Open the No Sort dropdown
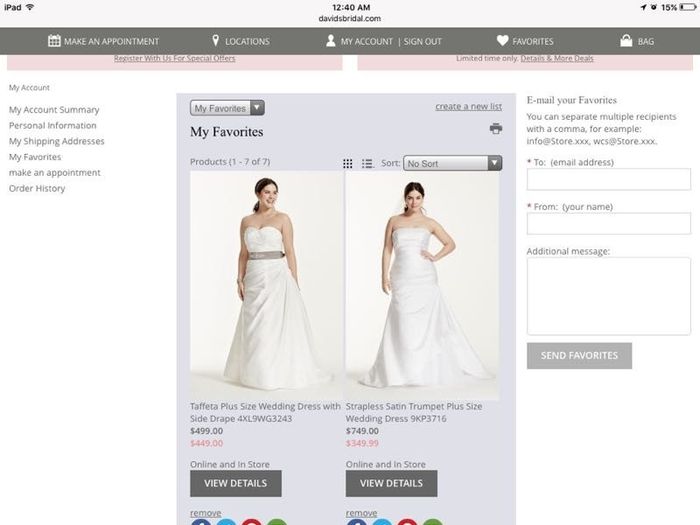This screenshot has width=700, height=525. pyautogui.click(x=452, y=163)
